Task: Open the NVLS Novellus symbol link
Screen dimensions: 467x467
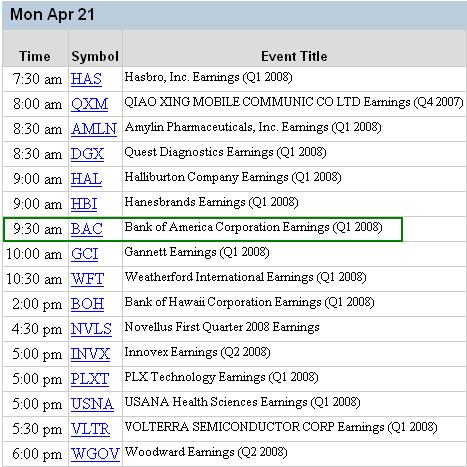Action: point(91,329)
